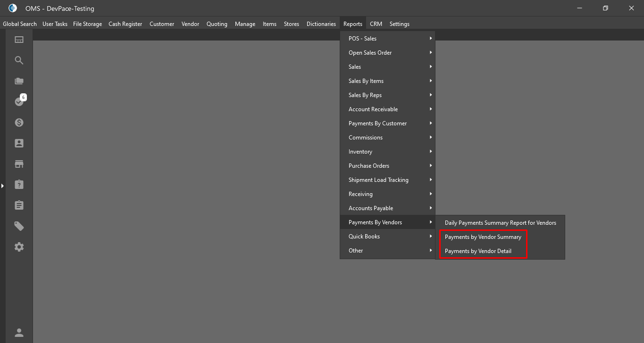Click the dollar sign cash register icon
644x343 pixels.
[19, 122]
